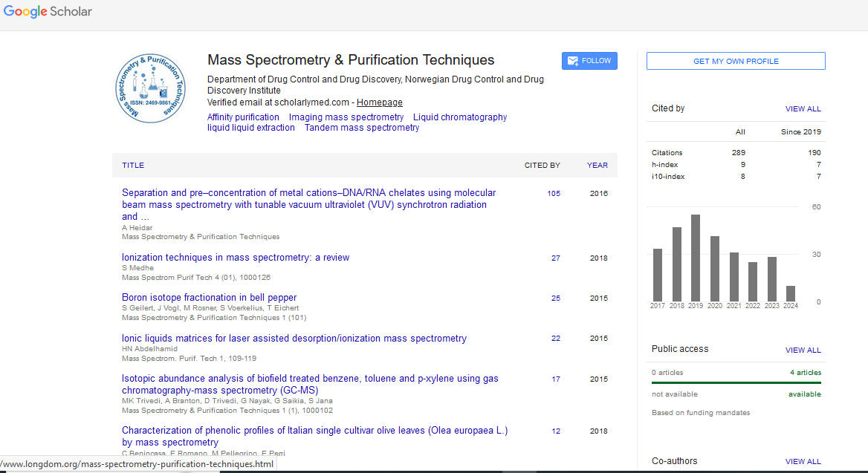Image resolution: width=868 pixels, height=473 pixels.
Task: Sort articles by the Title column header
Action: [133, 166]
